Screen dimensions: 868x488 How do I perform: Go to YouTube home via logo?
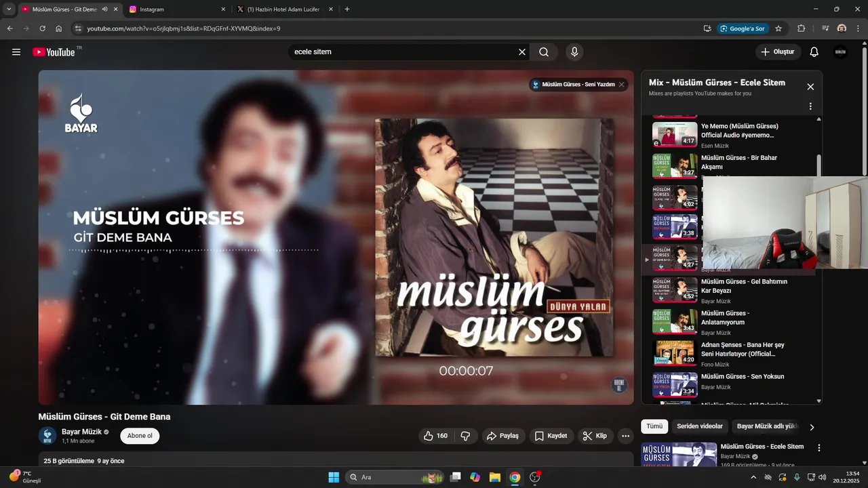point(54,52)
